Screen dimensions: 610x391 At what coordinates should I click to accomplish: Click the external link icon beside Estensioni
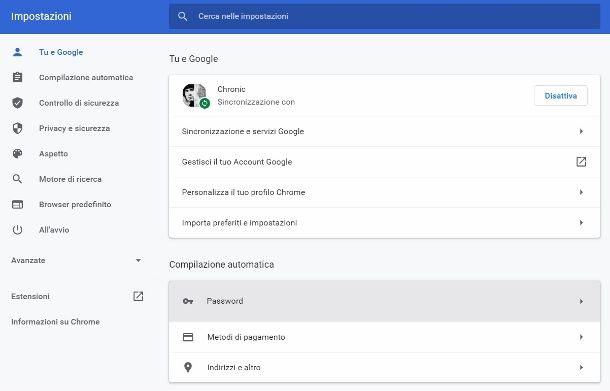tap(138, 296)
